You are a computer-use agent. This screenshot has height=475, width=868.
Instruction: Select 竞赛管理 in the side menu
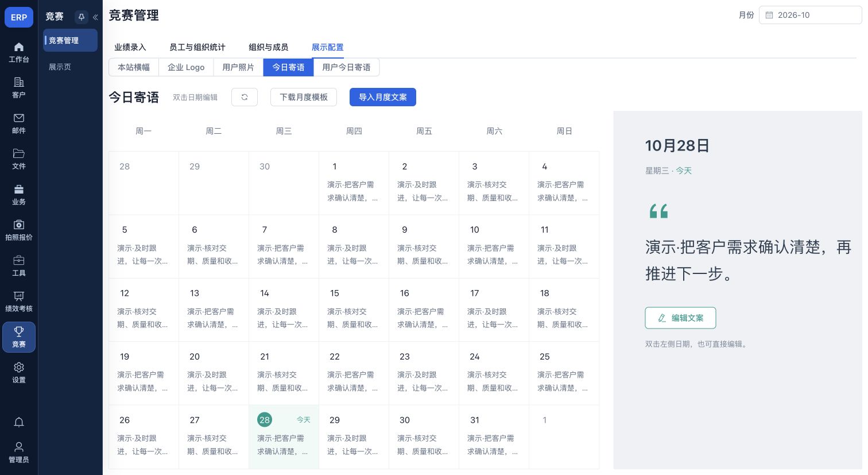click(x=70, y=40)
